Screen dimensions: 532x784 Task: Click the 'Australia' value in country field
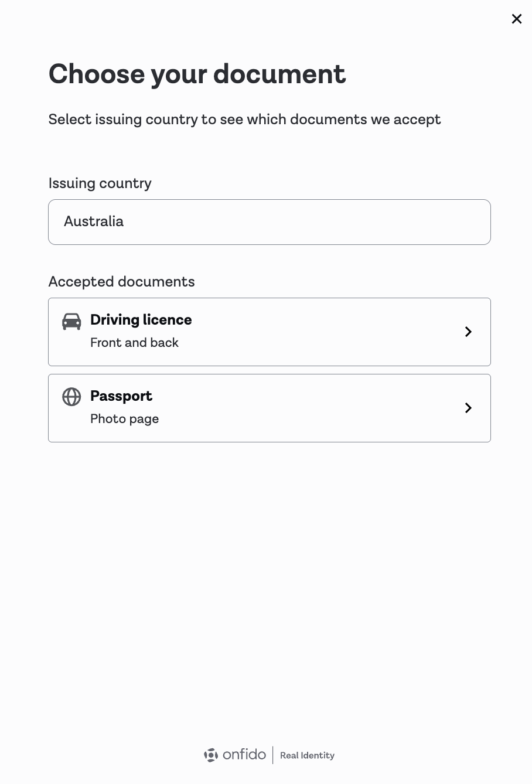(x=94, y=221)
